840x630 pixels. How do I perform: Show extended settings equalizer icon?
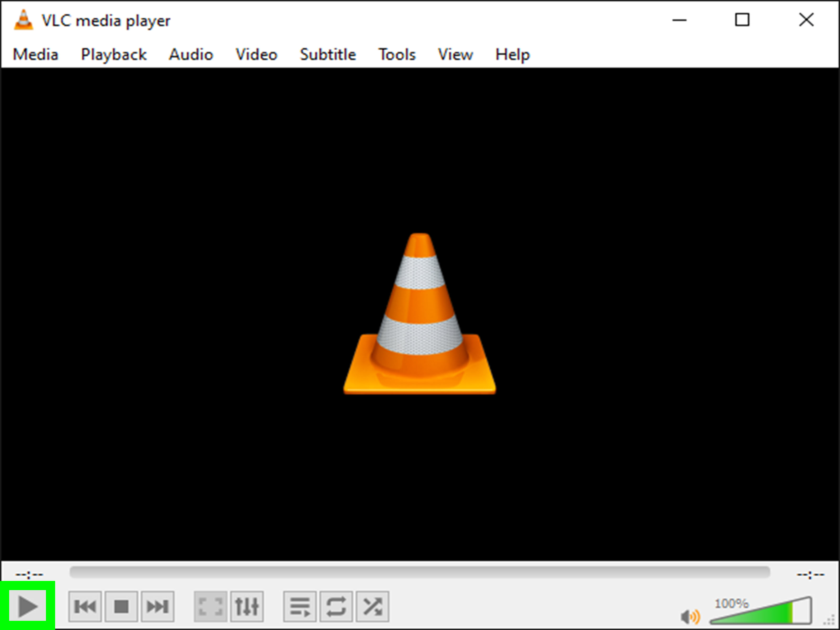[247, 606]
